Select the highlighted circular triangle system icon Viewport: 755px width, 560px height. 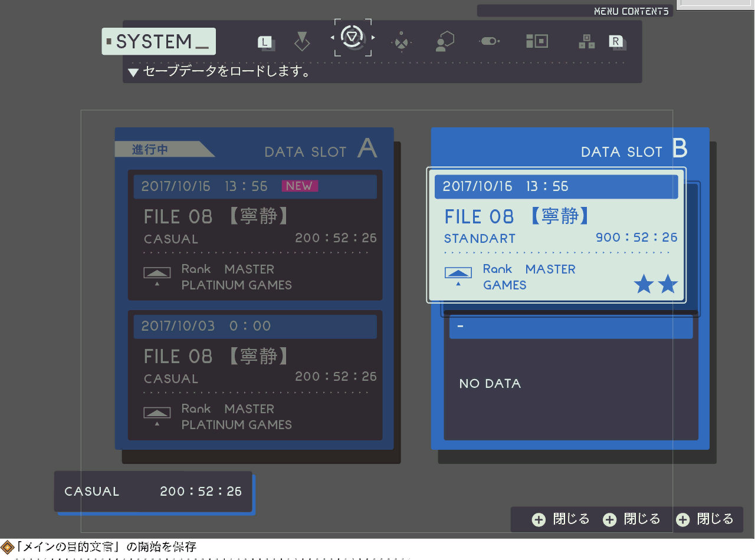[353, 37]
